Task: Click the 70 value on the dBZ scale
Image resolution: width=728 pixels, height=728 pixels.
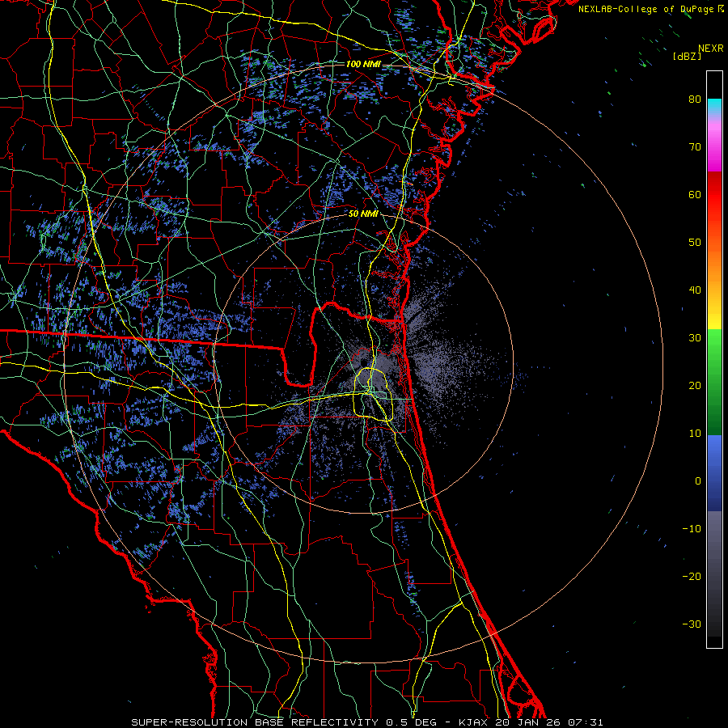Action: [695, 146]
